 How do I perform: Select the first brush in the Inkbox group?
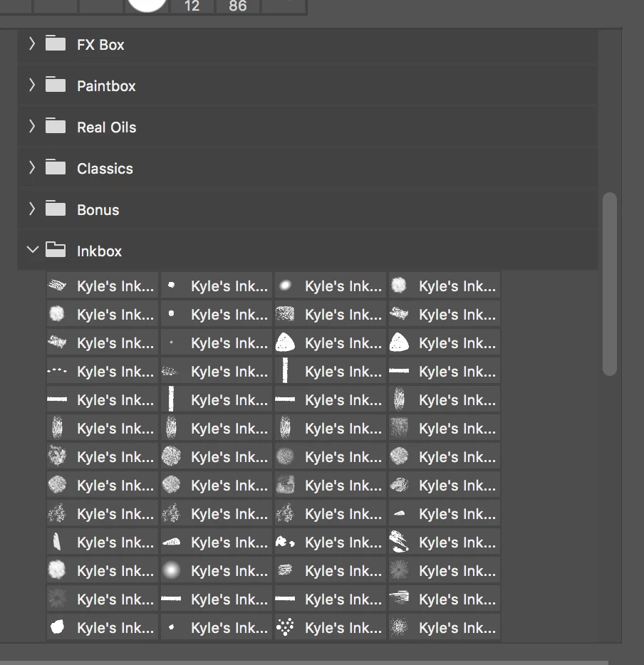(x=103, y=286)
